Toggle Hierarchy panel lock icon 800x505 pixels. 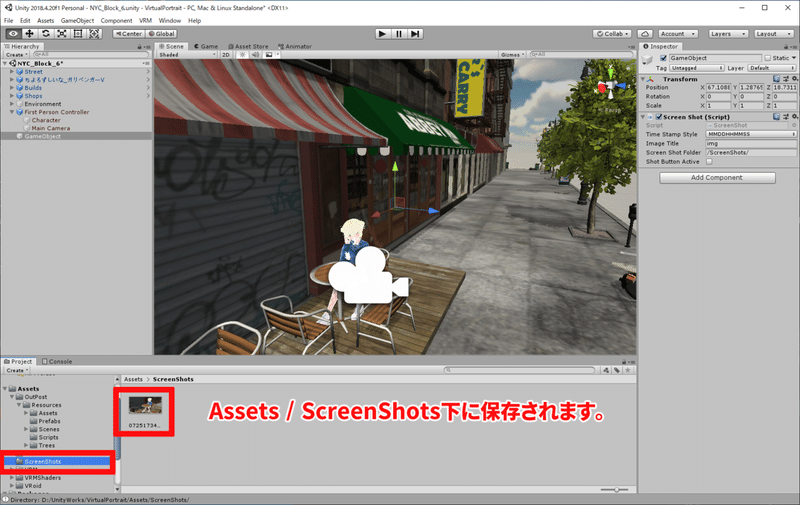point(140,46)
